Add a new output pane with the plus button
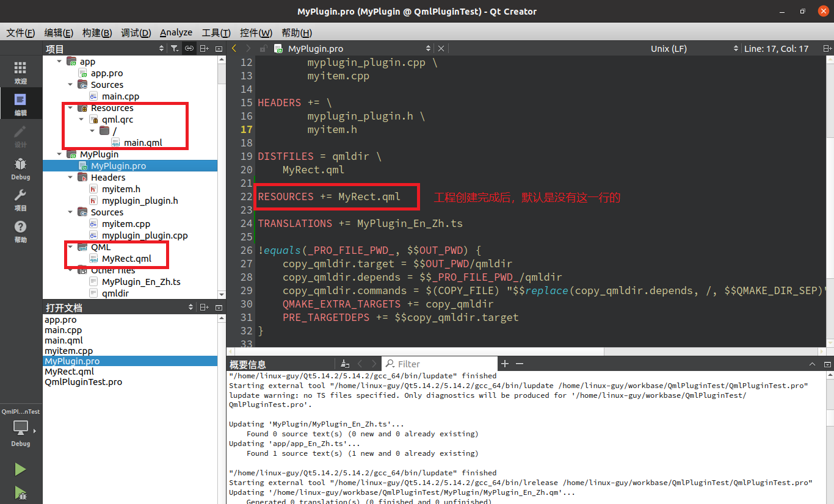The width and height of the screenshot is (834, 504). coord(504,364)
